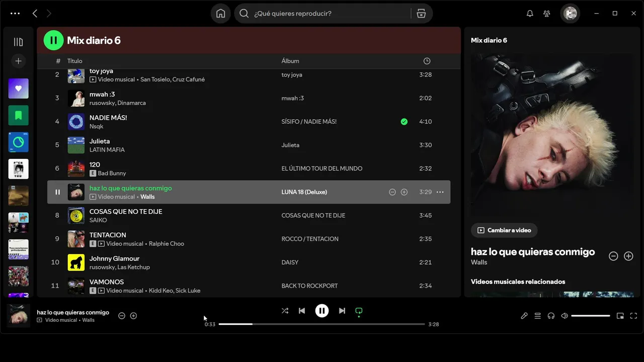Screen dimensions: 644x362
Task: Open the Mix diario 6 title in right panel
Action: (489, 40)
